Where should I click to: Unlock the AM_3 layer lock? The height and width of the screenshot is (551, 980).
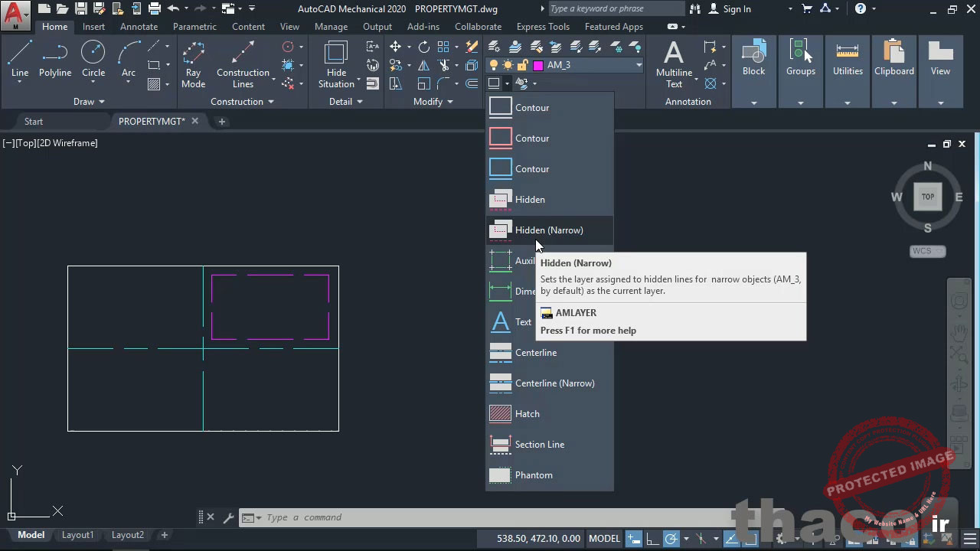pyautogui.click(x=521, y=65)
